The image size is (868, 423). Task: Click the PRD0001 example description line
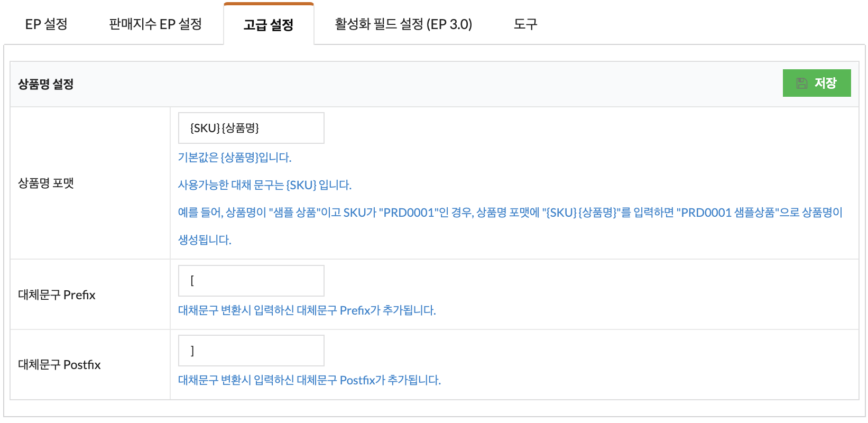tap(510, 213)
